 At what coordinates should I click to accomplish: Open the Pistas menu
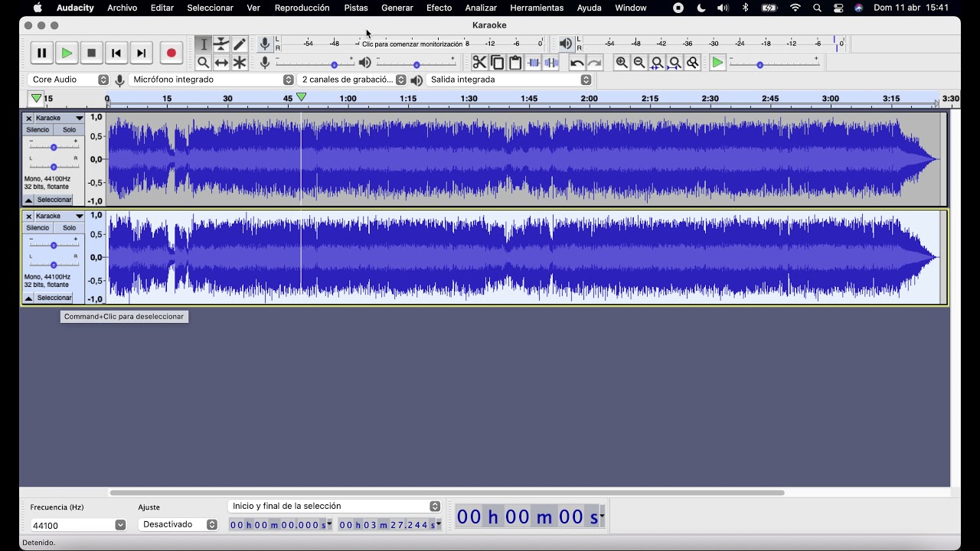(356, 8)
